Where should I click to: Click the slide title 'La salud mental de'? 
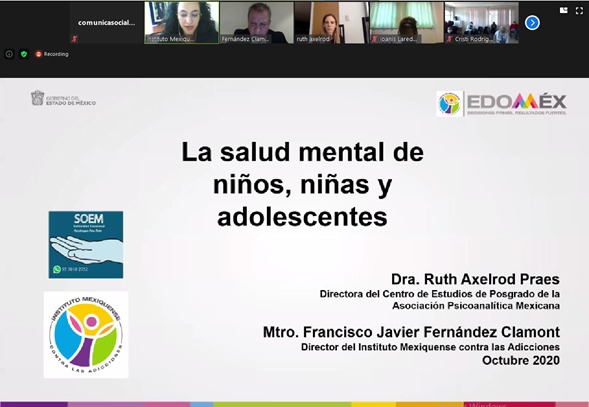pos(303,152)
